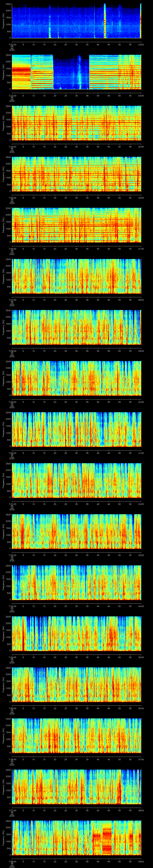This screenshot has height=868, width=153.
Task: Click the spectrogram panel starting at 7:23:00
Action: (x=77, y=72)
